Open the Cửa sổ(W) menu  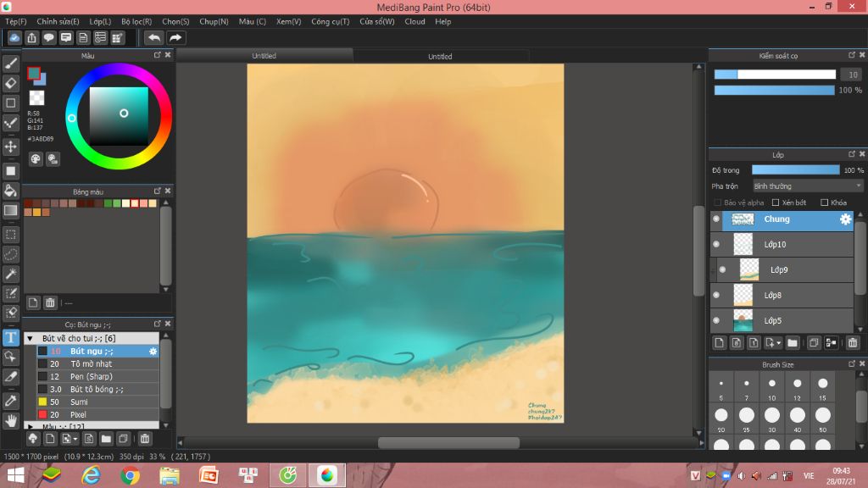377,21
